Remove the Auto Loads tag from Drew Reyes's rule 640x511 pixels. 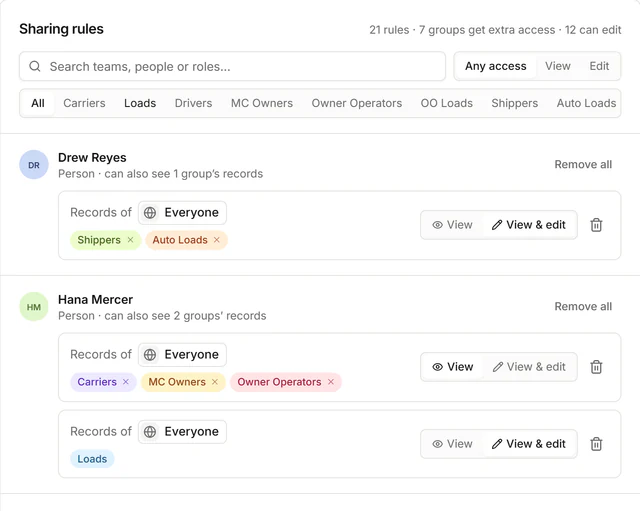[217, 240]
